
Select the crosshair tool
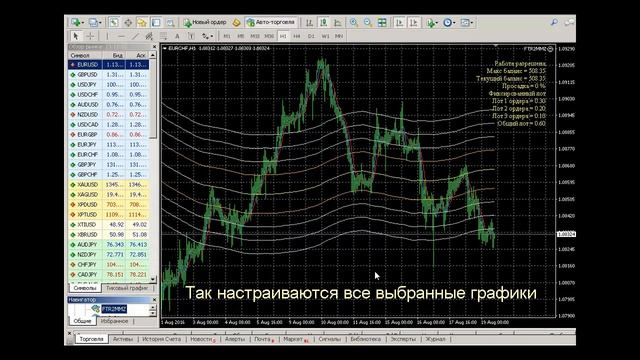click(x=90, y=36)
